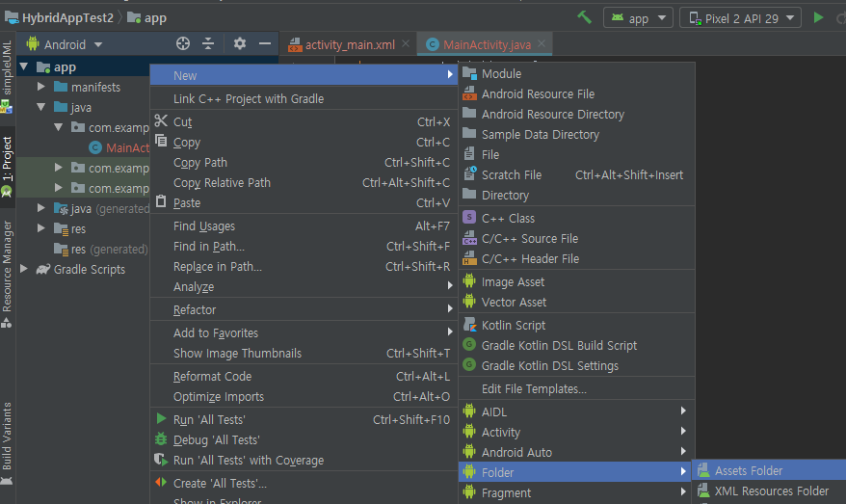Select C++ Class entry
Viewport: 846px width, 504px height.
tap(576, 218)
